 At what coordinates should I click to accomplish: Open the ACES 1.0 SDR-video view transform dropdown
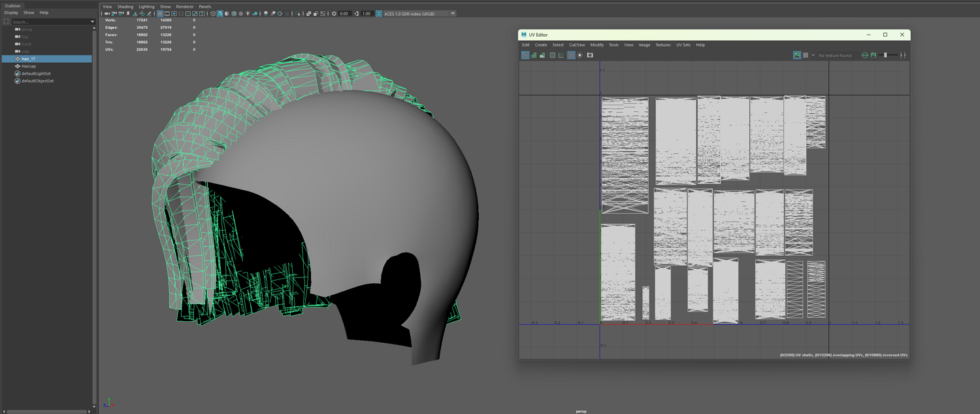click(453, 14)
